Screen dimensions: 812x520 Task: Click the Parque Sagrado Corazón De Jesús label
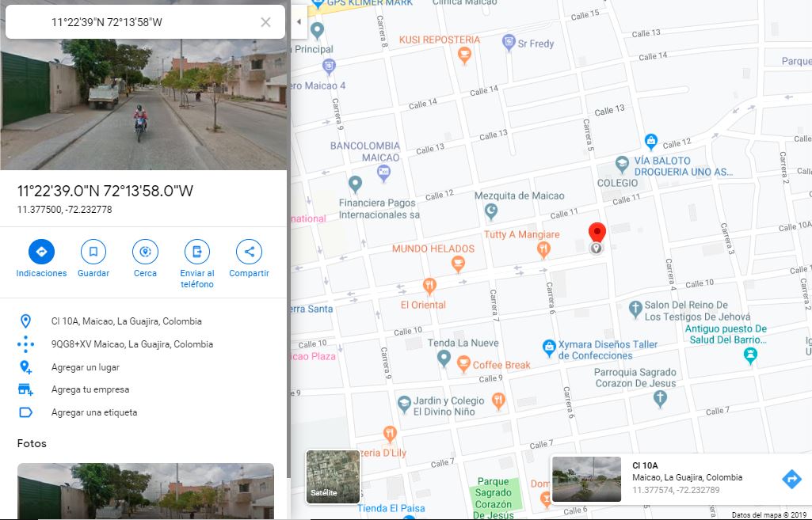(x=494, y=499)
